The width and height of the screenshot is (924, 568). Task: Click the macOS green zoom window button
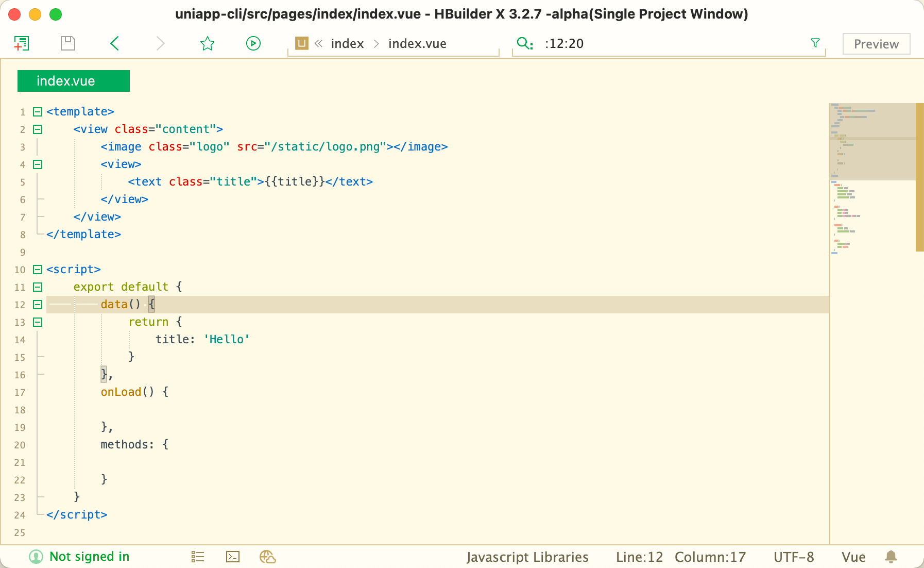56,14
